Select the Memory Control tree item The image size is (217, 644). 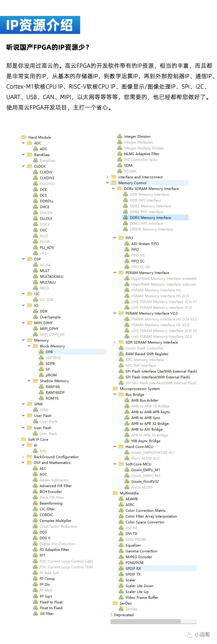click(132, 183)
